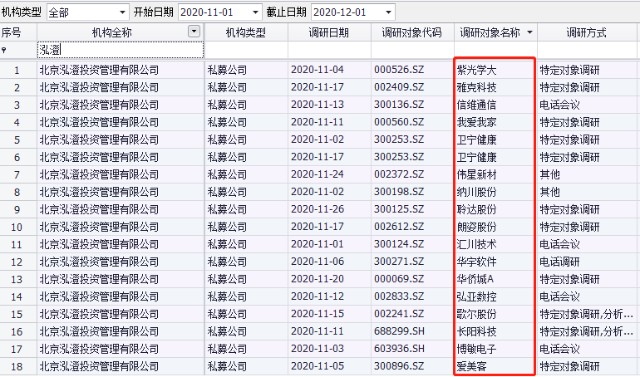This screenshot has width=640, height=377.
Task: Select the cell 我爱我家
Action: tap(476, 122)
